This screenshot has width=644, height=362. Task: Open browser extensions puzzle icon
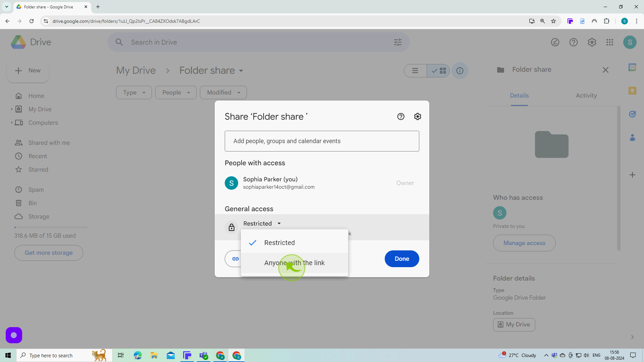(606, 21)
